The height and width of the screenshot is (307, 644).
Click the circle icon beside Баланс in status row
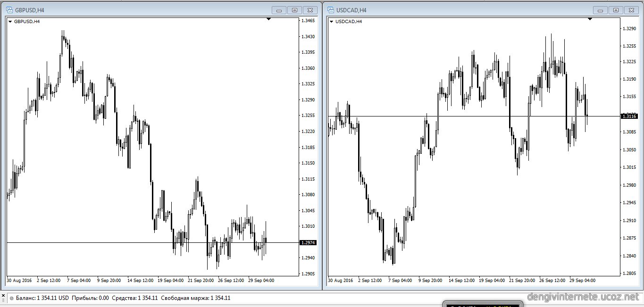pyautogui.click(x=11, y=298)
